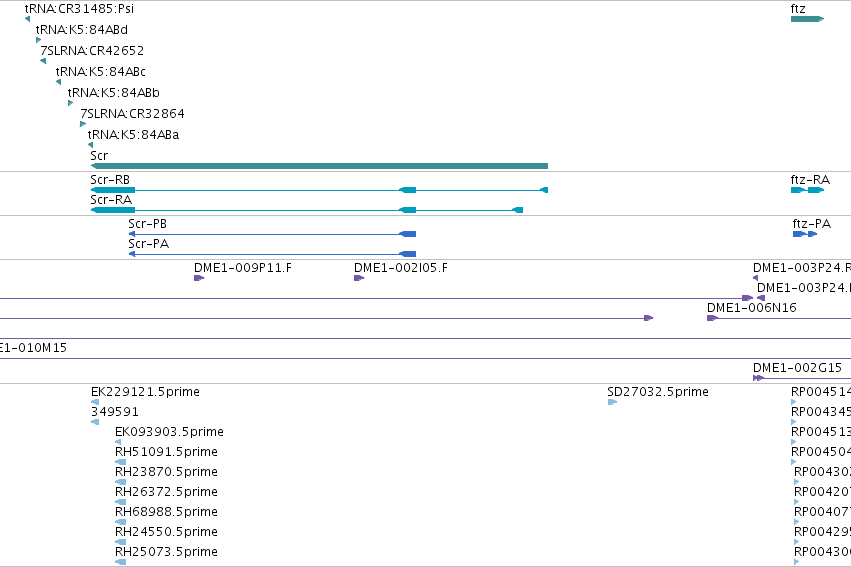Click the RH25073.5prime label
The image size is (851, 567).
(166, 552)
